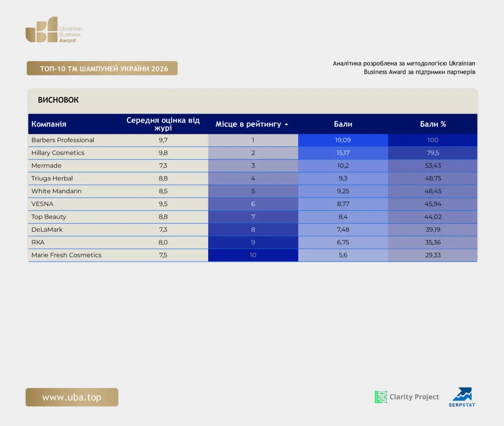
Task: Select the ВИСНОВОК section title
Action: coord(58,100)
